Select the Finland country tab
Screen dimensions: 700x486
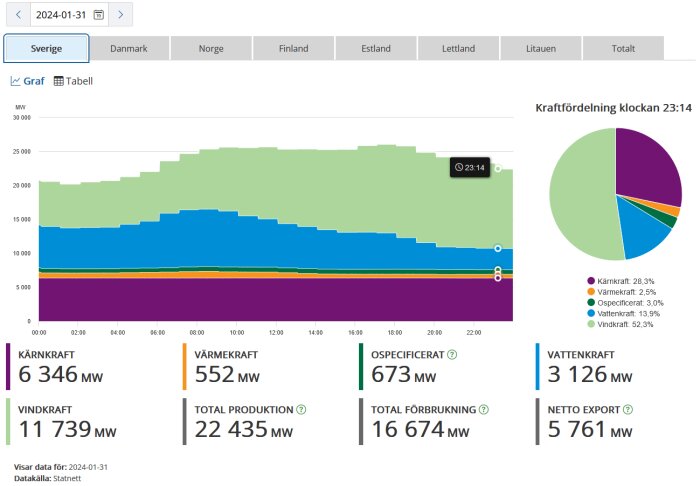[293, 48]
